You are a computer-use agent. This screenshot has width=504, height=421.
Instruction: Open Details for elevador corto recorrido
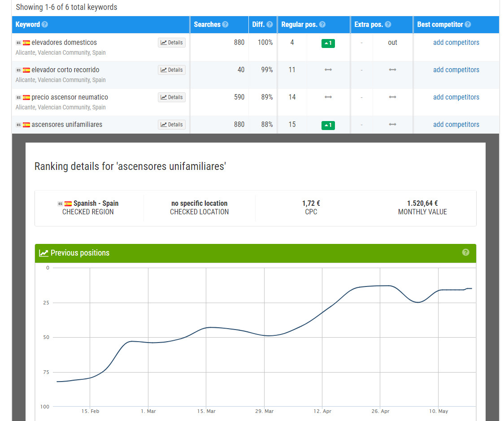pyautogui.click(x=172, y=70)
